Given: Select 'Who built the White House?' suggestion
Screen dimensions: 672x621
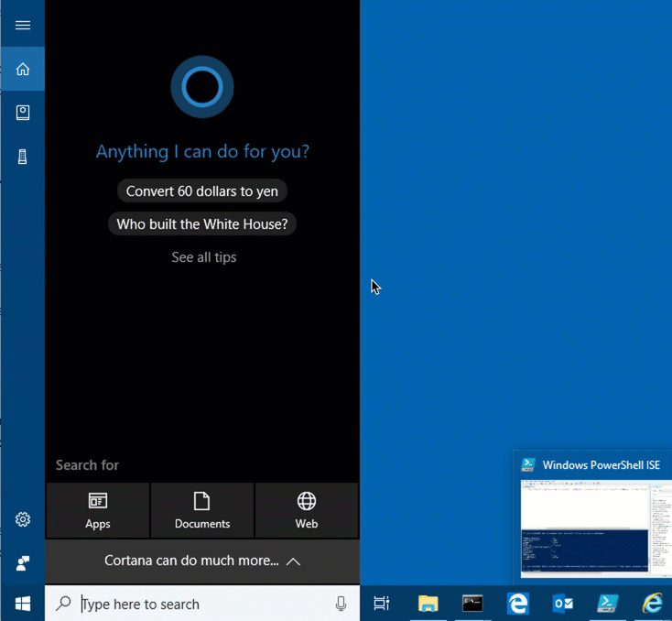Looking at the screenshot, I should point(202,223).
